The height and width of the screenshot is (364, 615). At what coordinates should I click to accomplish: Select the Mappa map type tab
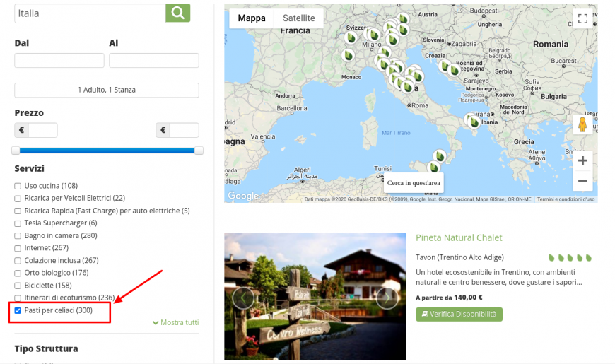click(x=252, y=18)
